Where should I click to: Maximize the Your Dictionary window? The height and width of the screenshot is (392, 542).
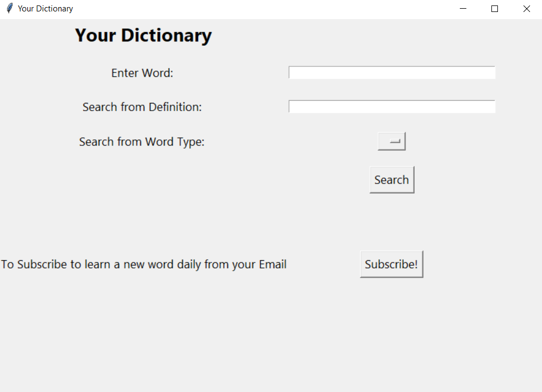point(494,8)
